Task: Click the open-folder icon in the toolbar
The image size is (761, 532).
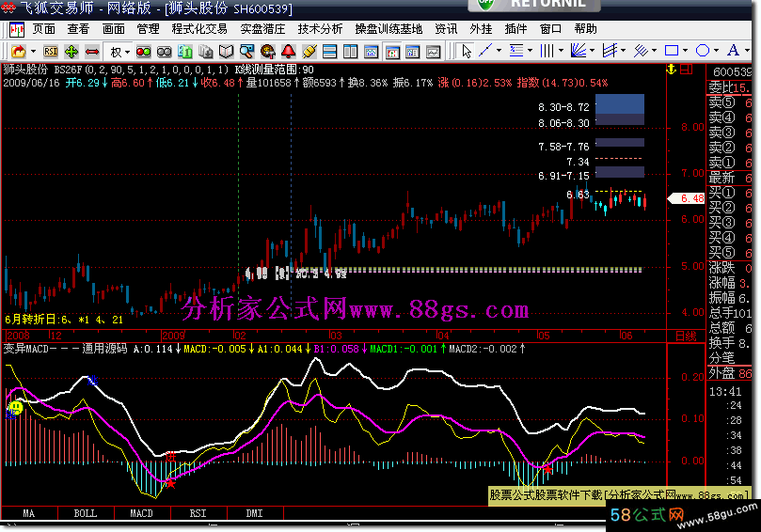Action: tap(19, 51)
